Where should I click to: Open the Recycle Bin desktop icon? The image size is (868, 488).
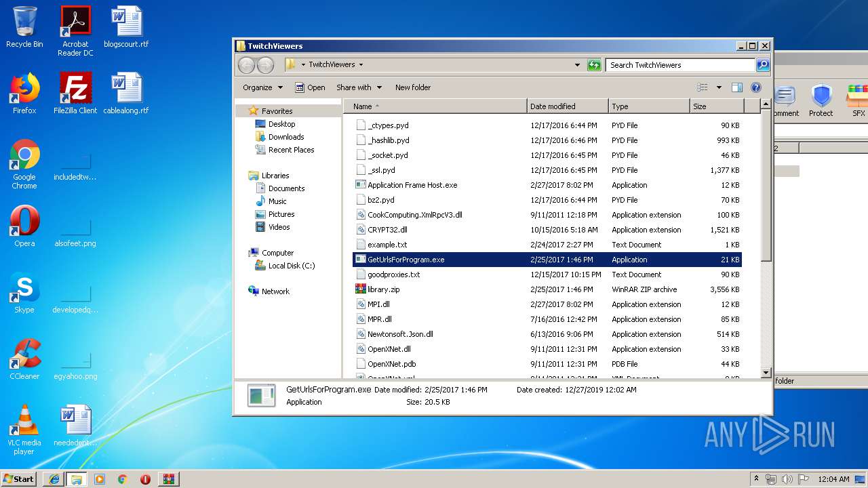(x=24, y=27)
